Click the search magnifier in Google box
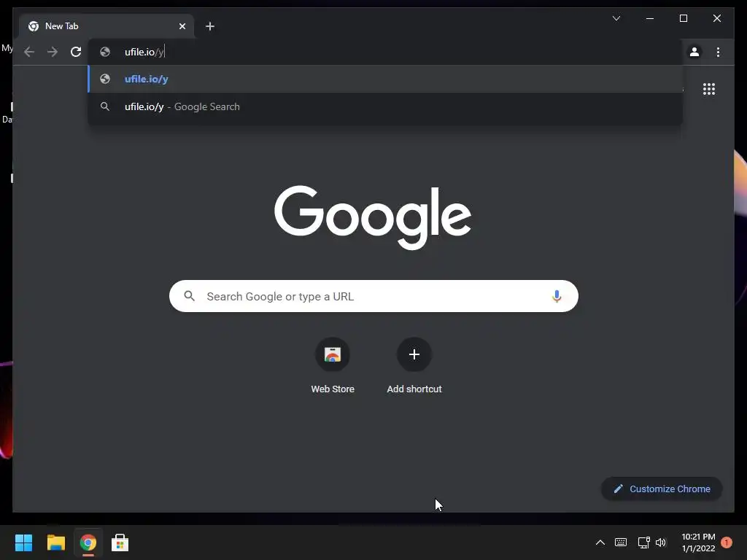The height and width of the screenshot is (560, 747). tap(189, 296)
